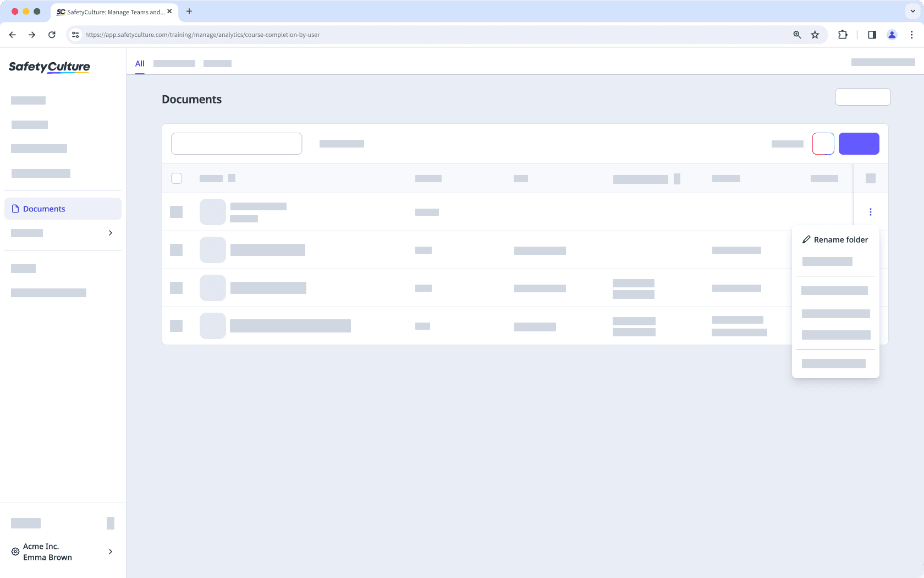Click the SafetyCulture logo
Viewport: 924px width, 578px height.
tap(49, 67)
